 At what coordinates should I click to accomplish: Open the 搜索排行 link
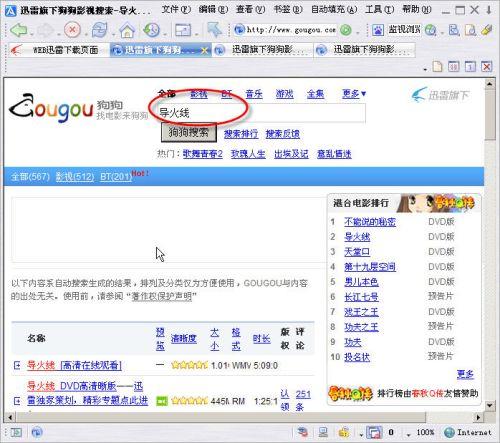[x=241, y=134]
